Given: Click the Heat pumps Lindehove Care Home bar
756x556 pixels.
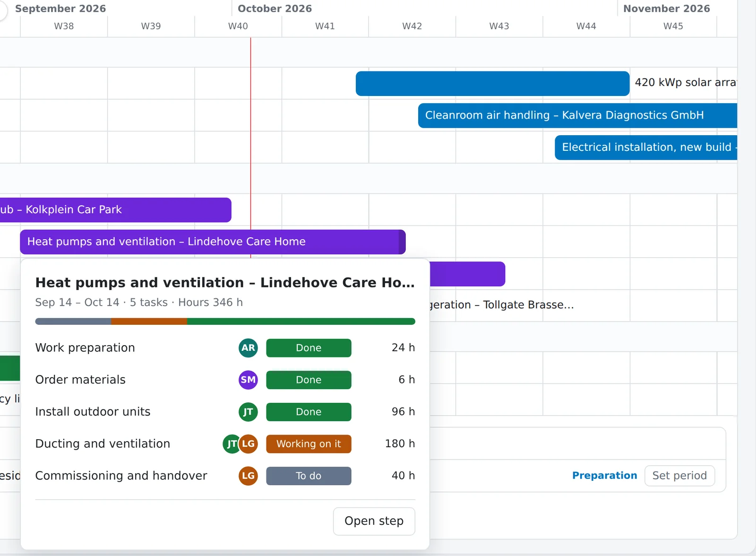Looking at the screenshot, I should [213, 242].
